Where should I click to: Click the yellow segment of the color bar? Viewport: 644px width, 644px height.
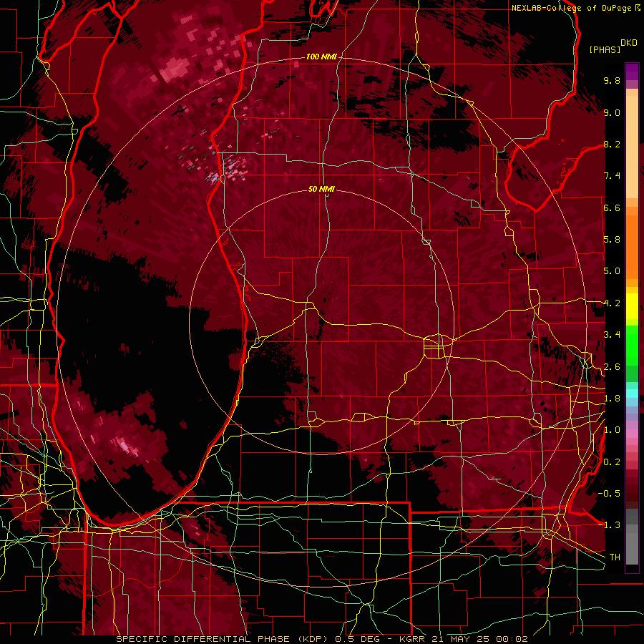(632, 306)
